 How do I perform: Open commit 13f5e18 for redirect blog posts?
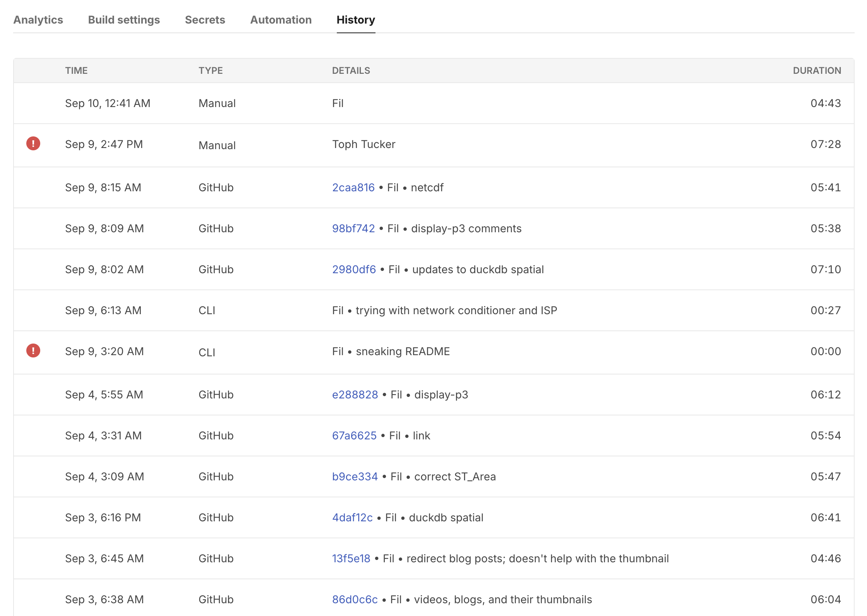[352, 558]
